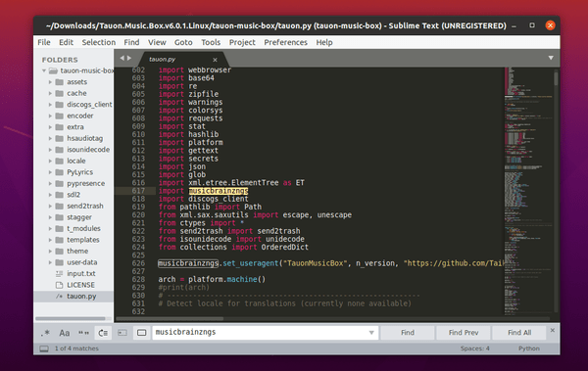Screen dimensions: 588x371
Task: Select tauon.py in the sidebar
Action: click(73, 296)
